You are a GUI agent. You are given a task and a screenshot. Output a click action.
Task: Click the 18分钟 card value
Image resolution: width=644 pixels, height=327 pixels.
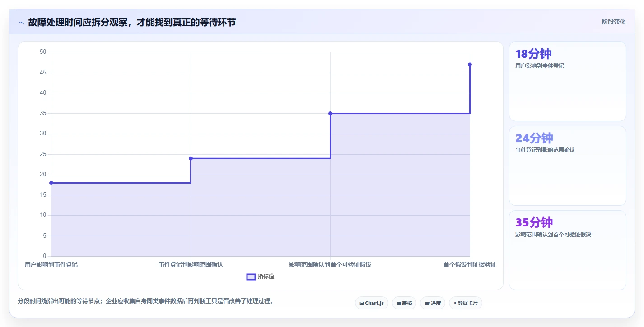533,54
